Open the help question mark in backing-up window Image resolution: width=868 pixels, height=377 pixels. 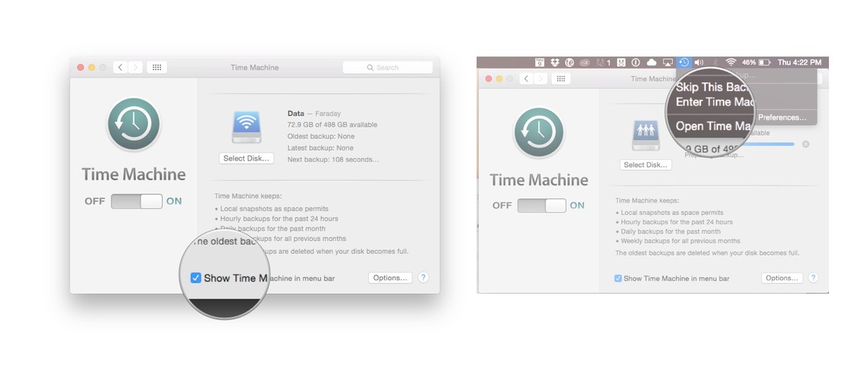813,278
